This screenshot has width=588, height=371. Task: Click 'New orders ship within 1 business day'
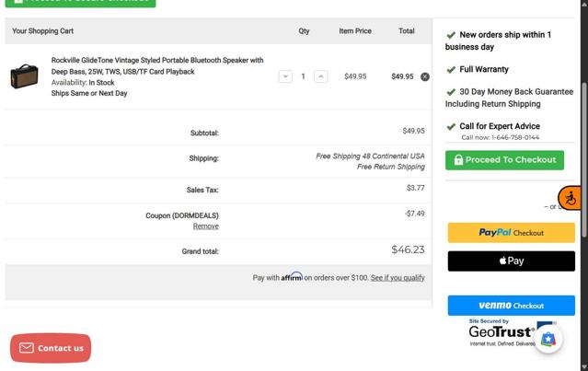click(x=498, y=41)
